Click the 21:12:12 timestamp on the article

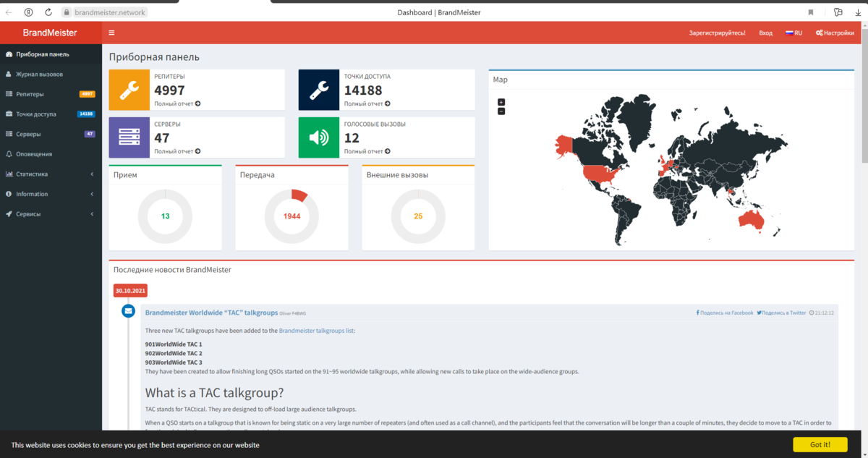click(822, 313)
